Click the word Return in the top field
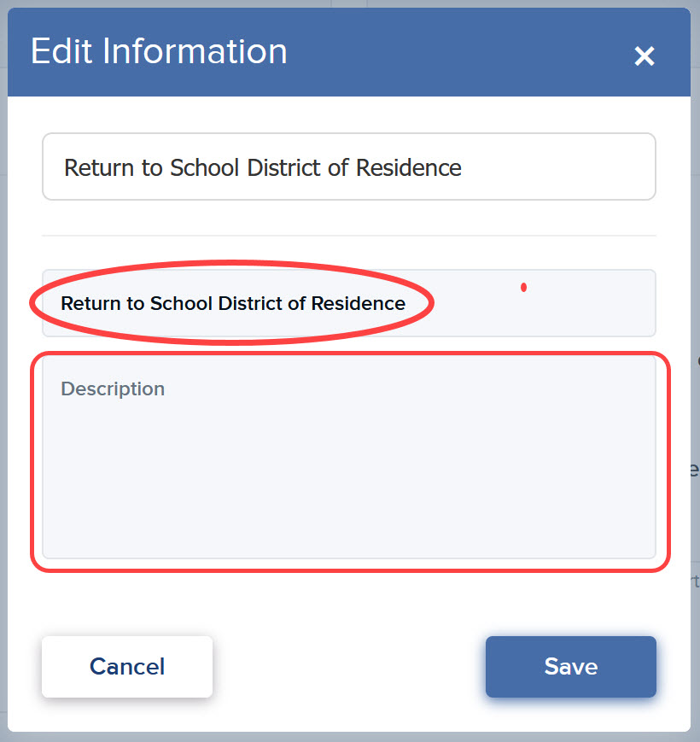The image size is (700, 742). [99, 167]
